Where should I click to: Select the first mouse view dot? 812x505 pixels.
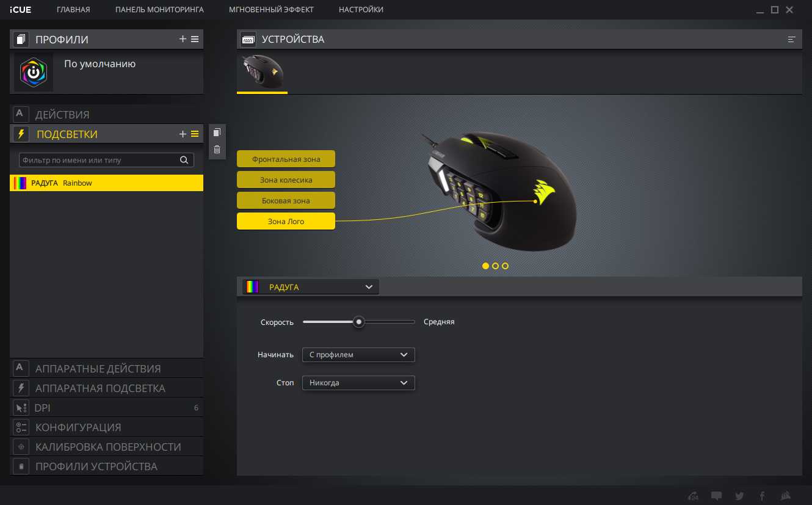[485, 266]
